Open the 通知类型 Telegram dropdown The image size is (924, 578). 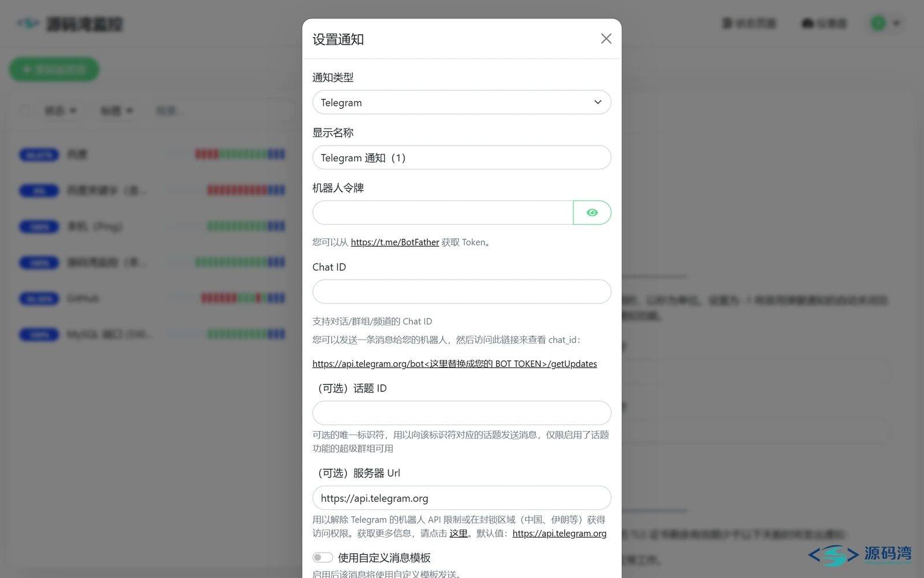point(461,102)
